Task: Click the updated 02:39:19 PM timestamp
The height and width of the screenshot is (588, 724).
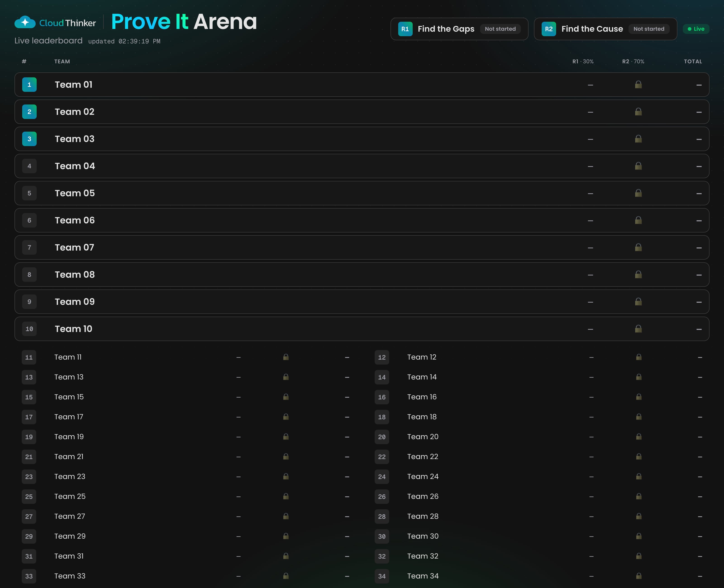Action: tap(124, 41)
